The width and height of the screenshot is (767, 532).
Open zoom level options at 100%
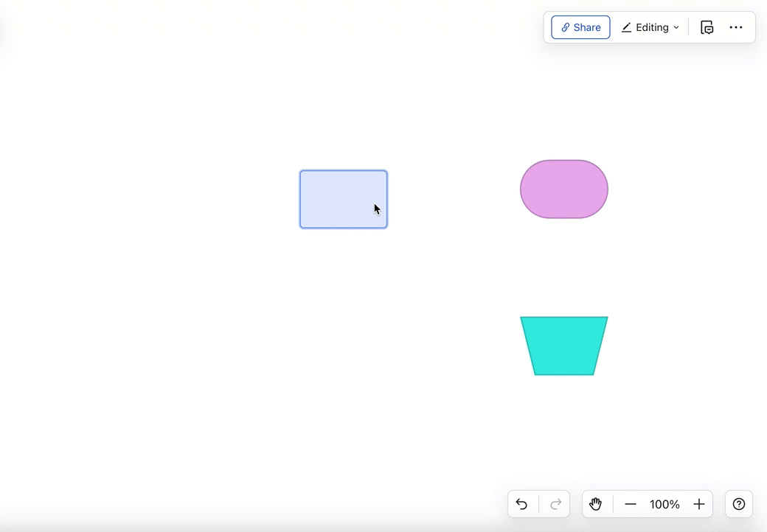pyautogui.click(x=664, y=504)
